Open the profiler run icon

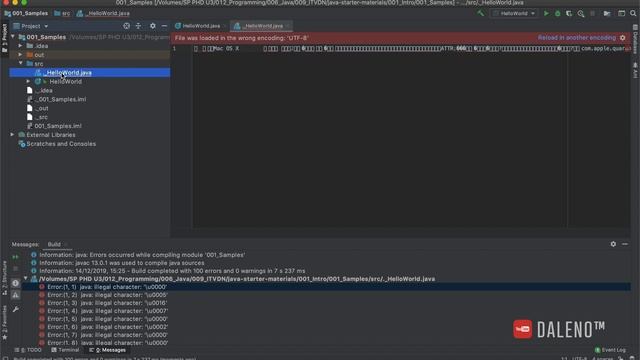(x=581, y=13)
